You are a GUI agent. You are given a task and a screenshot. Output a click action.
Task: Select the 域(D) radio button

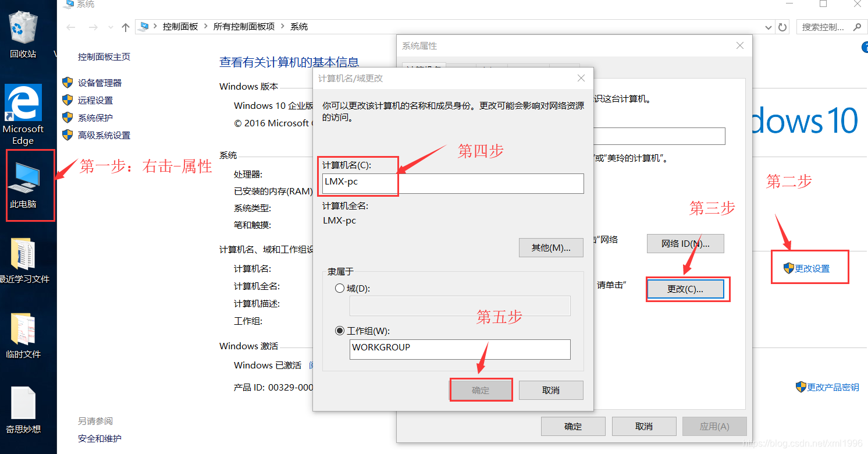click(x=340, y=289)
